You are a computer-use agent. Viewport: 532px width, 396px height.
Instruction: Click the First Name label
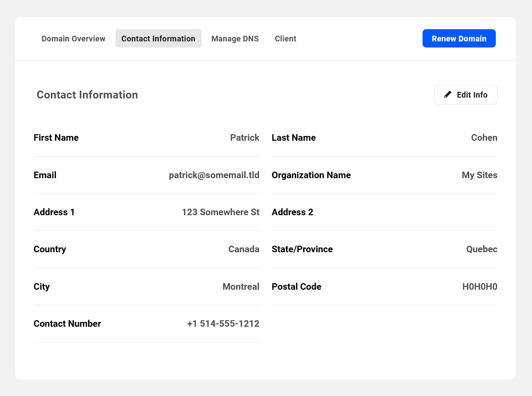pos(56,138)
